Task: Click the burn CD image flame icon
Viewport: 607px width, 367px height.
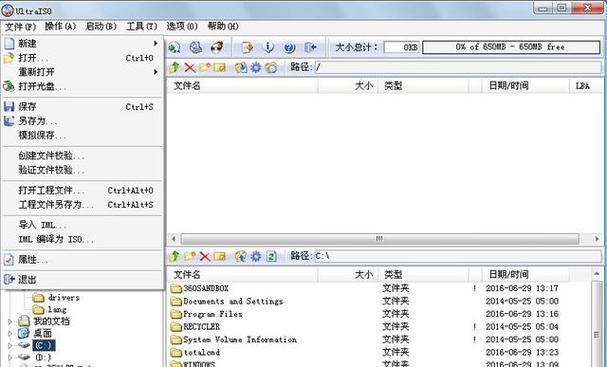Action: [x=217, y=47]
